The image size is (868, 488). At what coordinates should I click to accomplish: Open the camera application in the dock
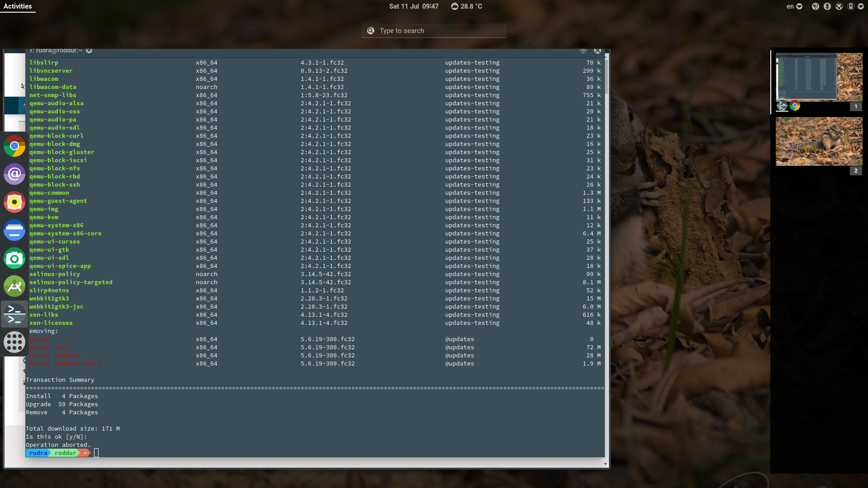point(14,258)
